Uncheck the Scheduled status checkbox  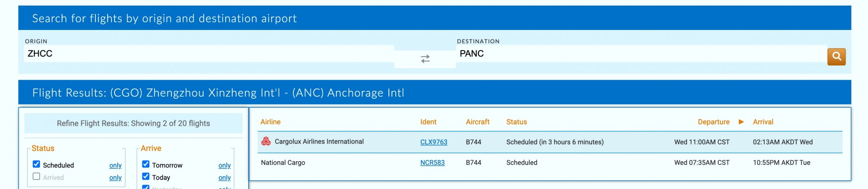[x=36, y=164]
